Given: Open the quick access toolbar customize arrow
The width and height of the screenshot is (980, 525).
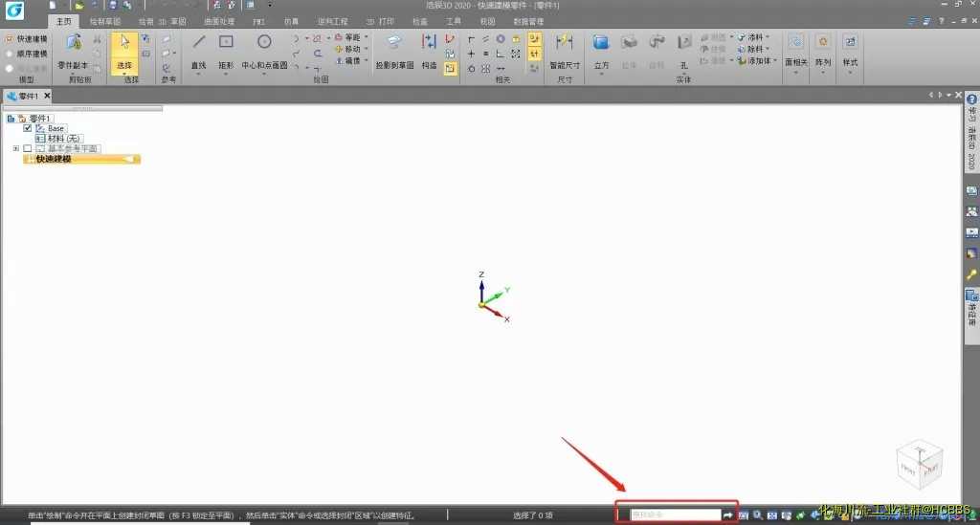Looking at the screenshot, I should click(x=270, y=5).
